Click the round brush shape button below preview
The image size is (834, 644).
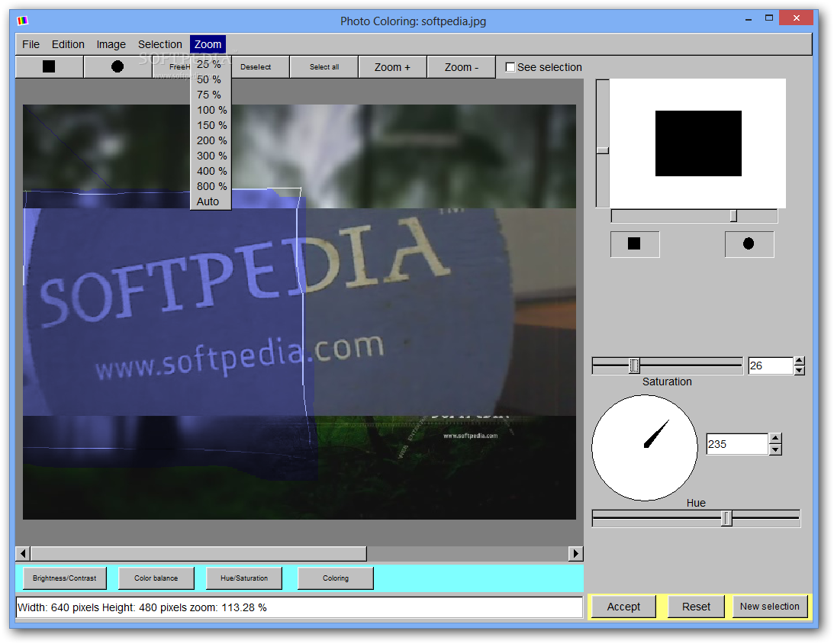[749, 244]
